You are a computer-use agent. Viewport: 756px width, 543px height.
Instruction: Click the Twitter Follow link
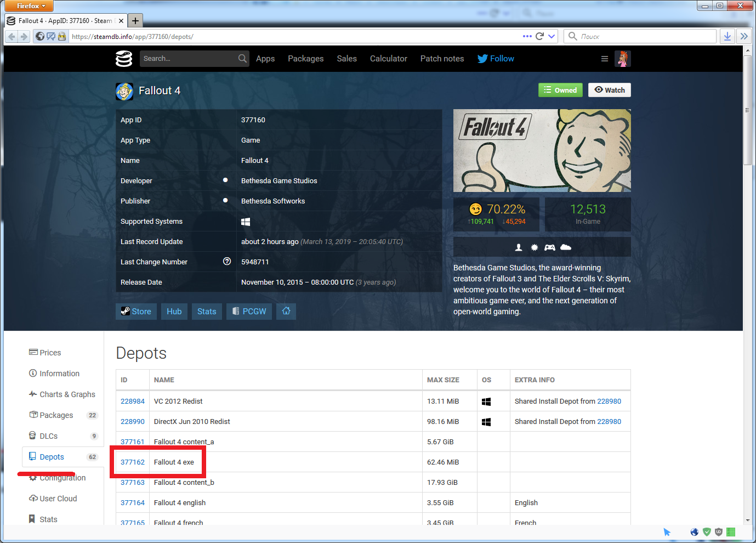496,59
